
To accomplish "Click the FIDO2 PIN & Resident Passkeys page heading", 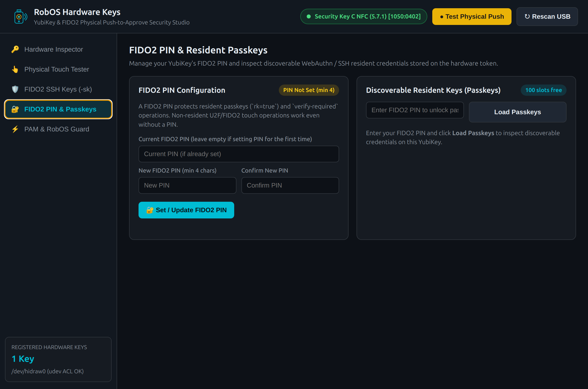I will coord(198,50).
